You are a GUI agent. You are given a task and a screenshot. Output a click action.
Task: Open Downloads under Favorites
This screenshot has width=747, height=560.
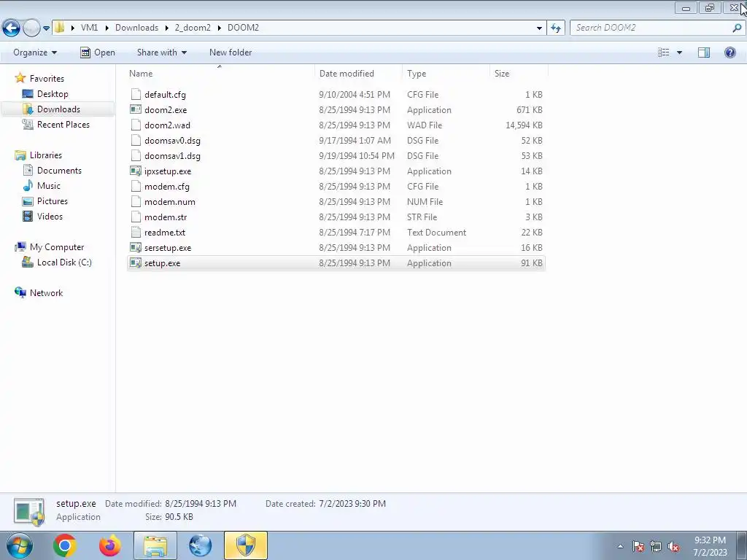58,109
